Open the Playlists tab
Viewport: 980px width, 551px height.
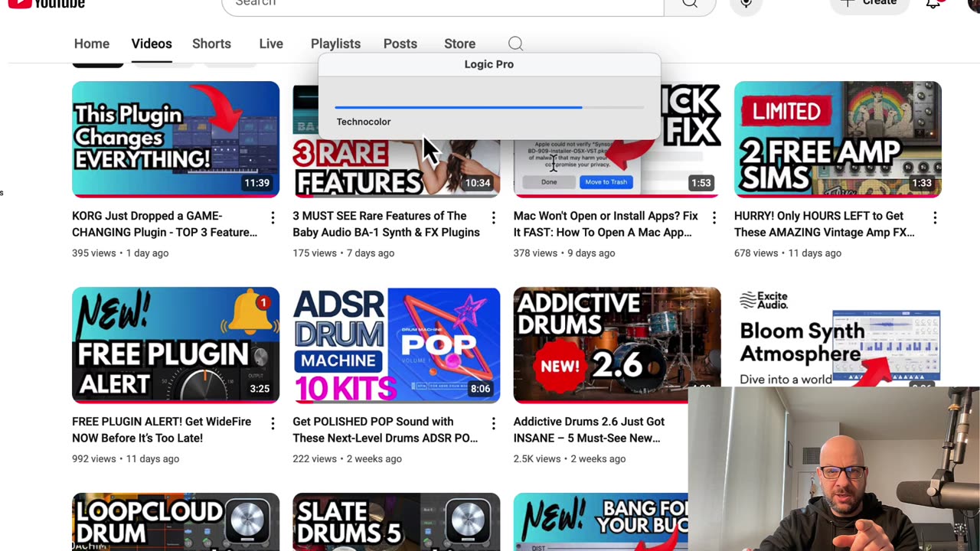point(335,44)
